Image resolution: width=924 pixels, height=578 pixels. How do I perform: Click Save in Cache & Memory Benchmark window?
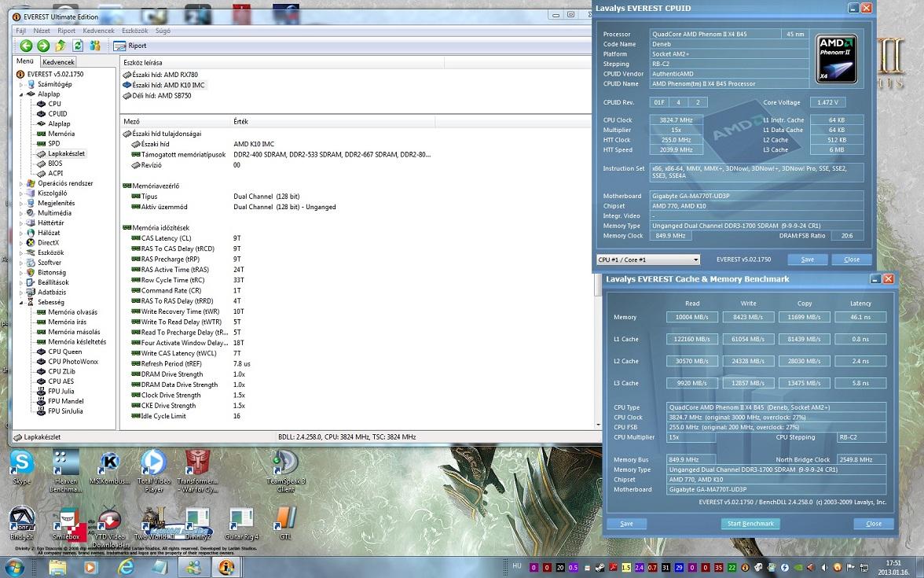626,524
